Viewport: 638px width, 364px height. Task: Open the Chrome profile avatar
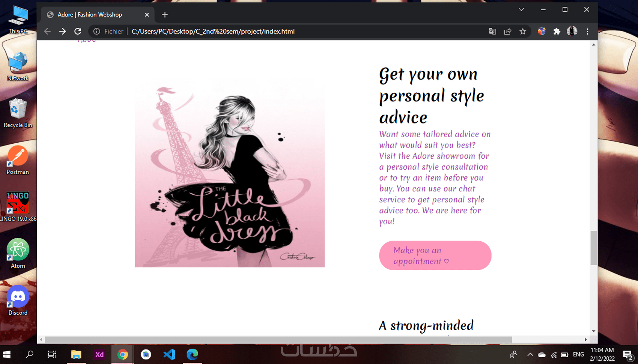(572, 32)
